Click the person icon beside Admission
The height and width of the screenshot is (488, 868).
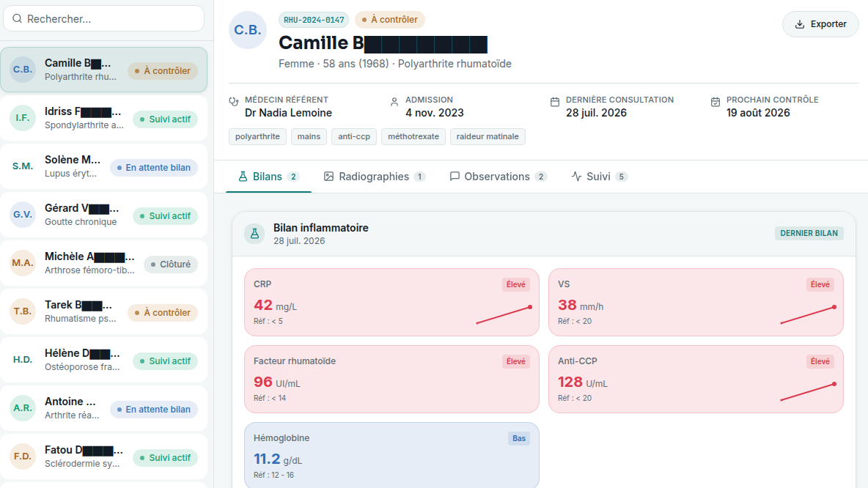394,102
